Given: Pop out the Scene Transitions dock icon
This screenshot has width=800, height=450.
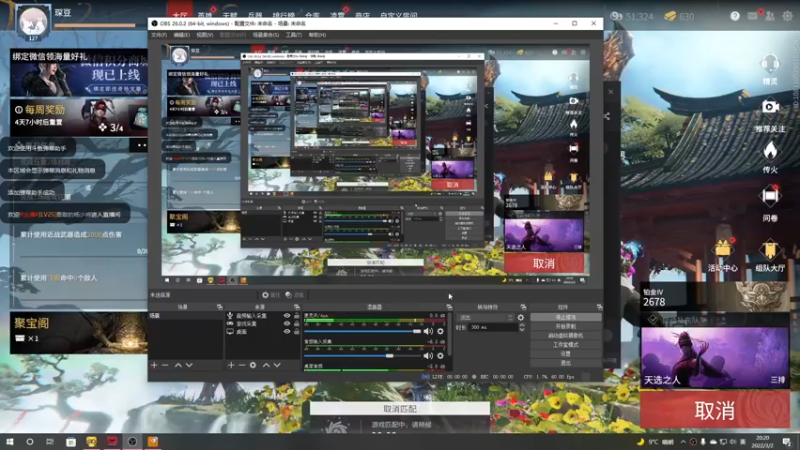Looking at the screenshot, I should pos(523,307).
